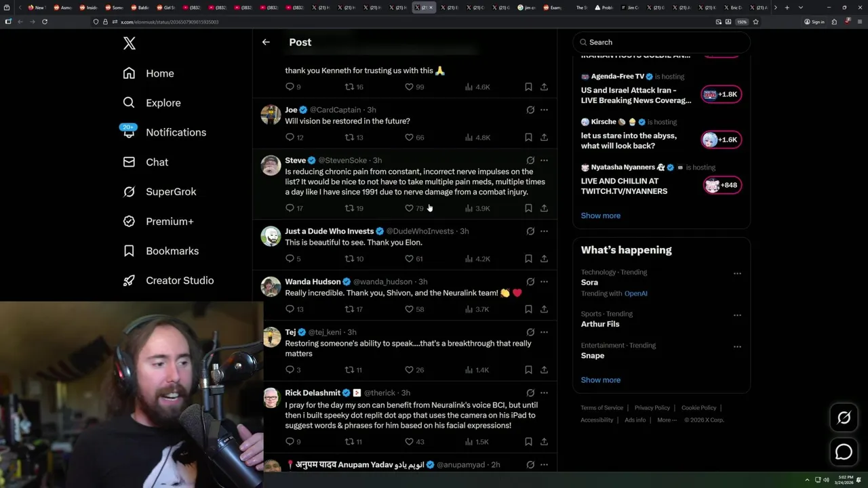Go to Home in sidebar
The width and height of the screenshot is (868, 488).
[x=149, y=73]
